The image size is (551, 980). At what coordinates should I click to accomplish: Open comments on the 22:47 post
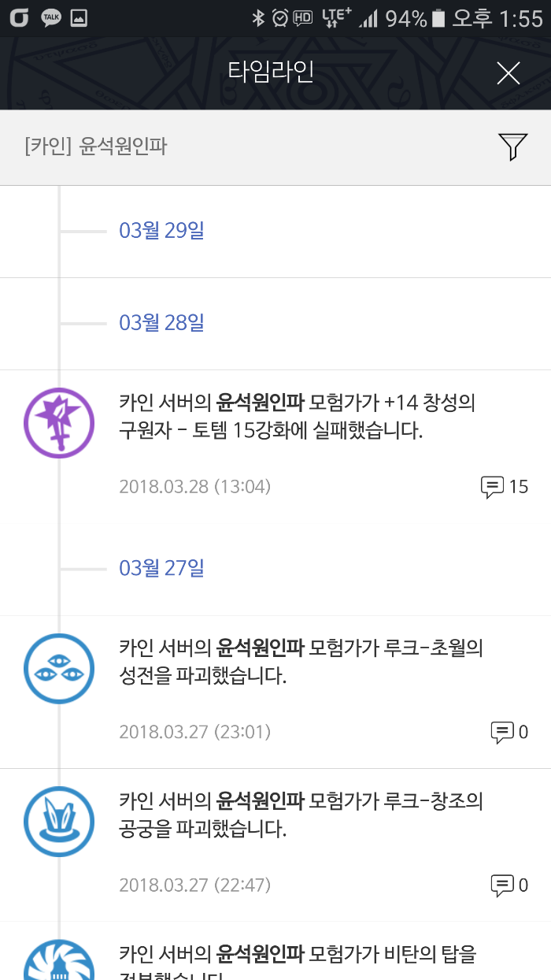click(x=509, y=885)
